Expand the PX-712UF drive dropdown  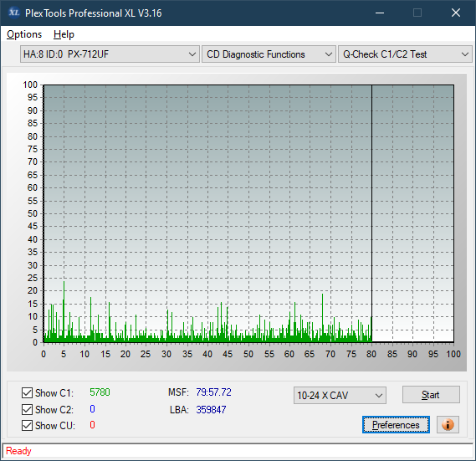[x=110, y=54]
